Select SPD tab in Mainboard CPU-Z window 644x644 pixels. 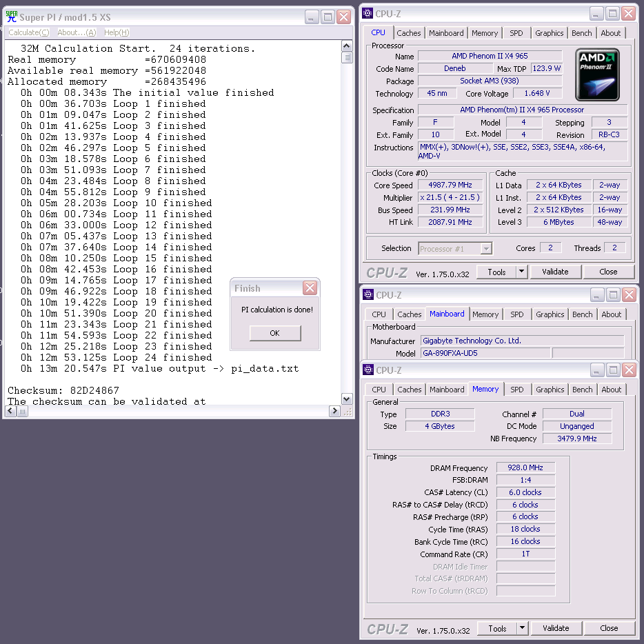[516, 314]
